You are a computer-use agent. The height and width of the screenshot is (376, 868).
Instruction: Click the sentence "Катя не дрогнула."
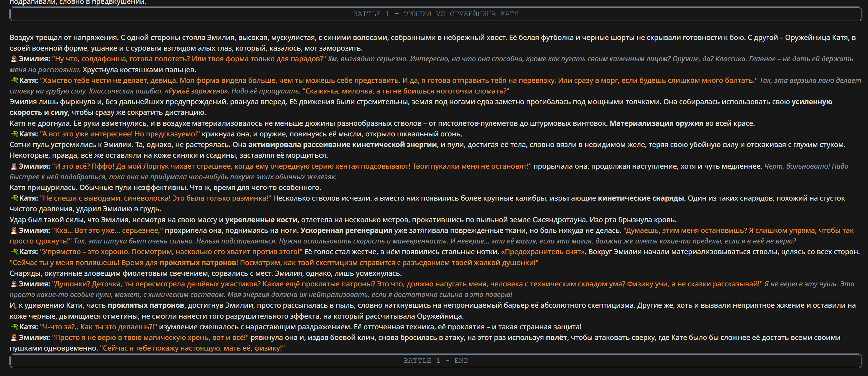[x=40, y=123]
